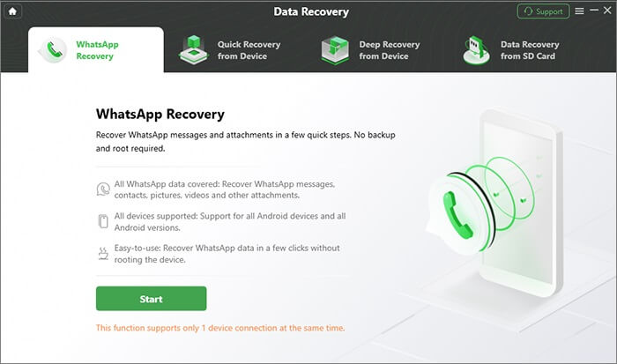Click the phone device supported icon
Screen dimensions: 617x364
click(103, 221)
